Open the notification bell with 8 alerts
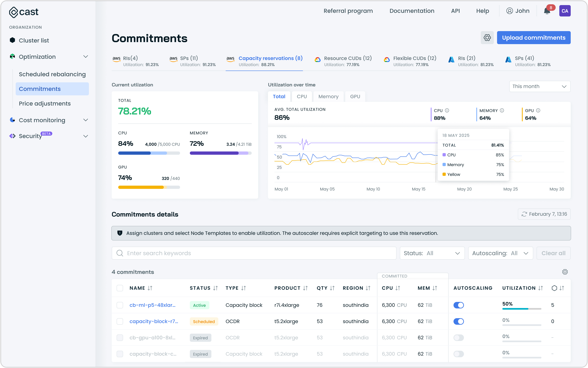The height and width of the screenshot is (368, 588). tap(547, 11)
